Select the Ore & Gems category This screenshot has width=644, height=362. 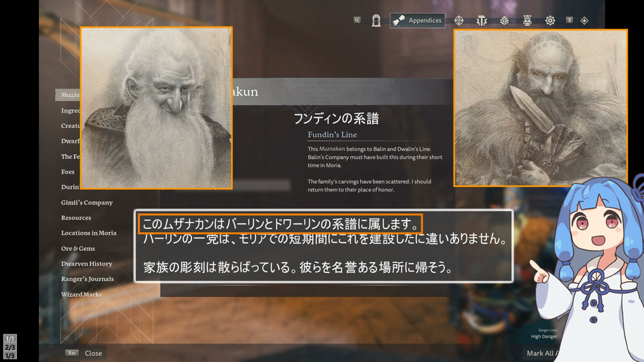(x=78, y=248)
